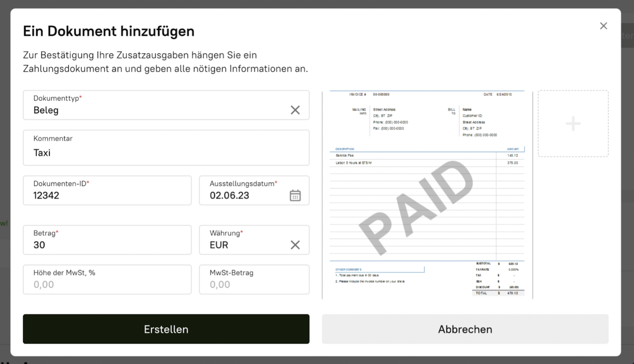Click the heading Ein Dokument hinzufügen
Image resolution: width=634 pixels, height=364 pixels.
click(x=109, y=31)
